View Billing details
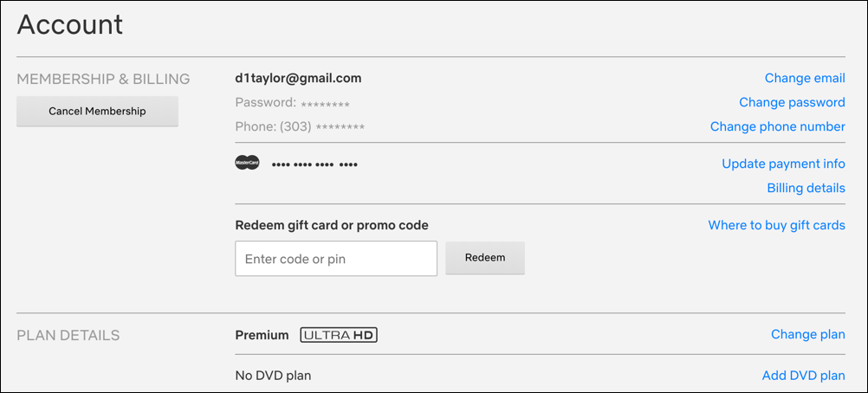Viewport: 868px width, 393px height. tap(806, 188)
